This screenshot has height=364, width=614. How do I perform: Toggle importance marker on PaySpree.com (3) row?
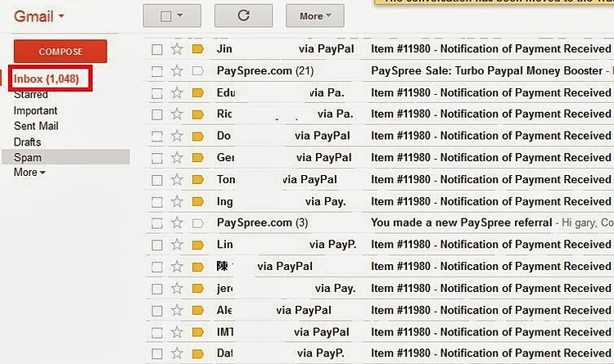coord(198,223)
